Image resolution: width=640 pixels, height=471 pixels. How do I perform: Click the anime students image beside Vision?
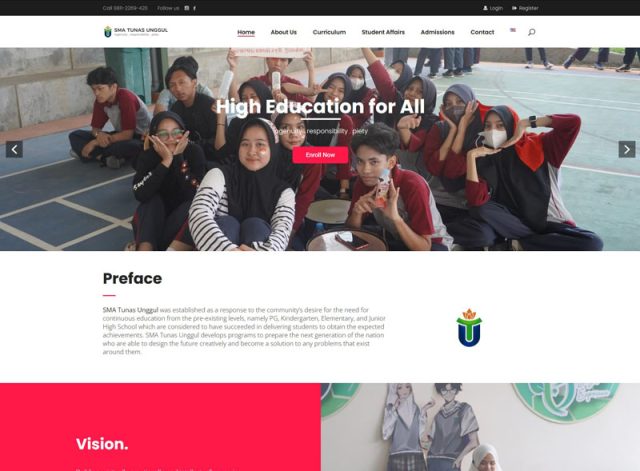point(480,427)
